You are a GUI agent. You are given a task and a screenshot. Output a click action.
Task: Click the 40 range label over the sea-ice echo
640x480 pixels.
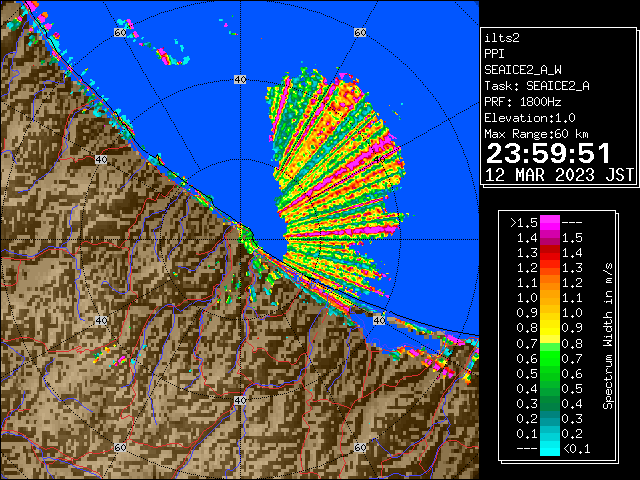point(379,160)
